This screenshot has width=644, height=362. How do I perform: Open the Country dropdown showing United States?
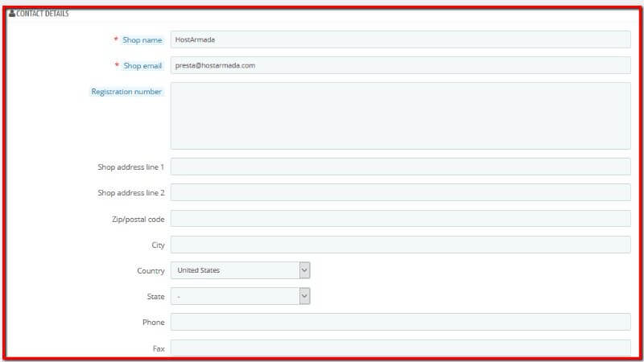(x=240, y=270)
